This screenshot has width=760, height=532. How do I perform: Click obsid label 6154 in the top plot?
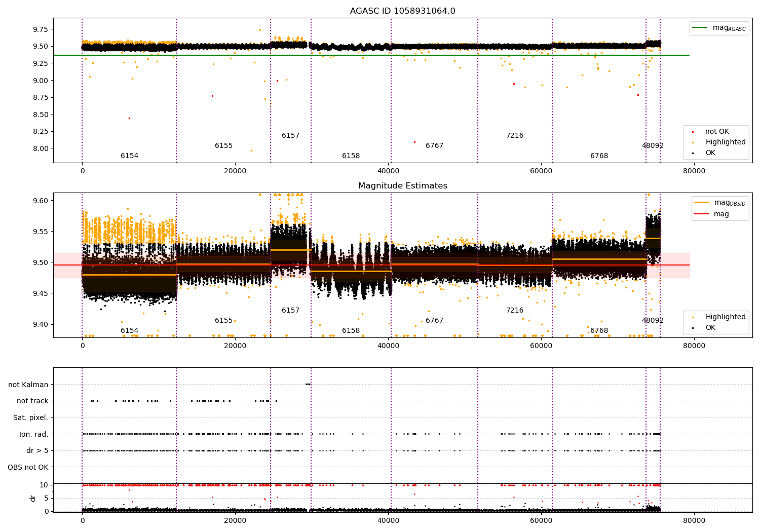[129, 156]
